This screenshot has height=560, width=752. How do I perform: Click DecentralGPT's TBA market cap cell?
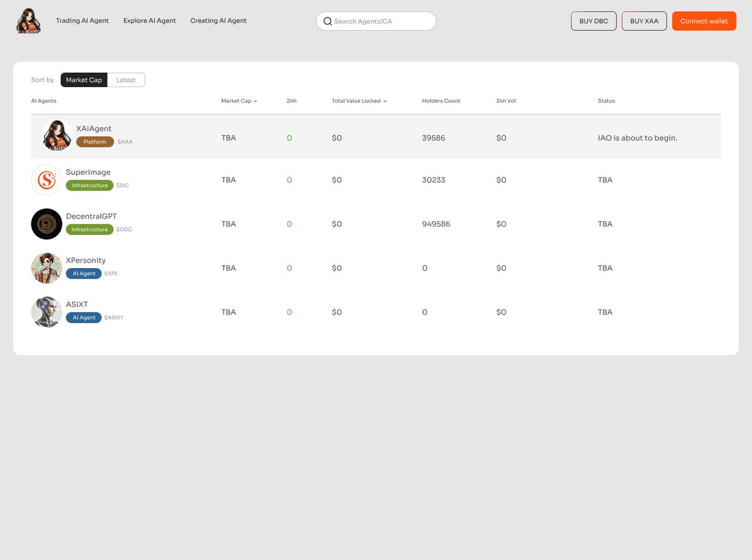229,224
